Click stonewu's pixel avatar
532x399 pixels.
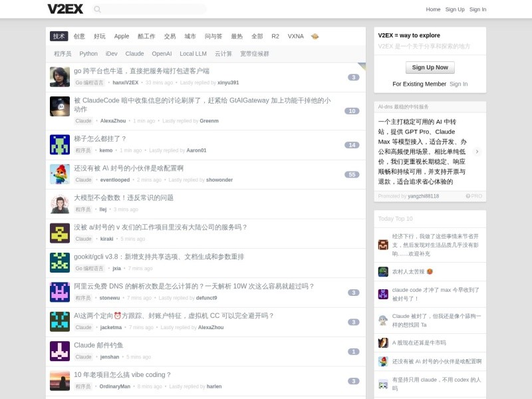pos(60,292)
